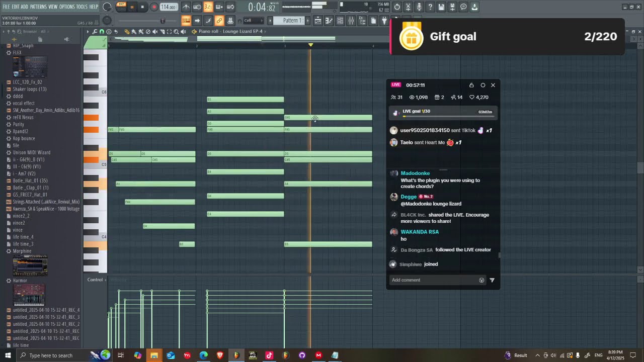Open LIVE chat panel settings gear
This screenshot has height=362, width=644.
coord(483,85)
